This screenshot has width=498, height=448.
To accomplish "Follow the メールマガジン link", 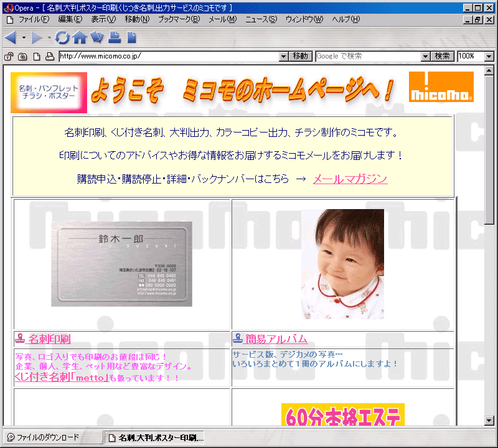I will coord(350,179).
